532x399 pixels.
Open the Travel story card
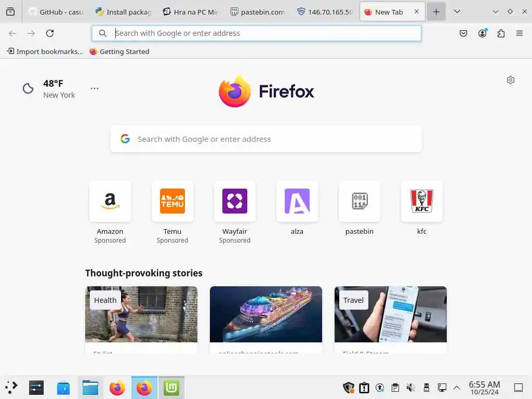(x=391, y=320)
